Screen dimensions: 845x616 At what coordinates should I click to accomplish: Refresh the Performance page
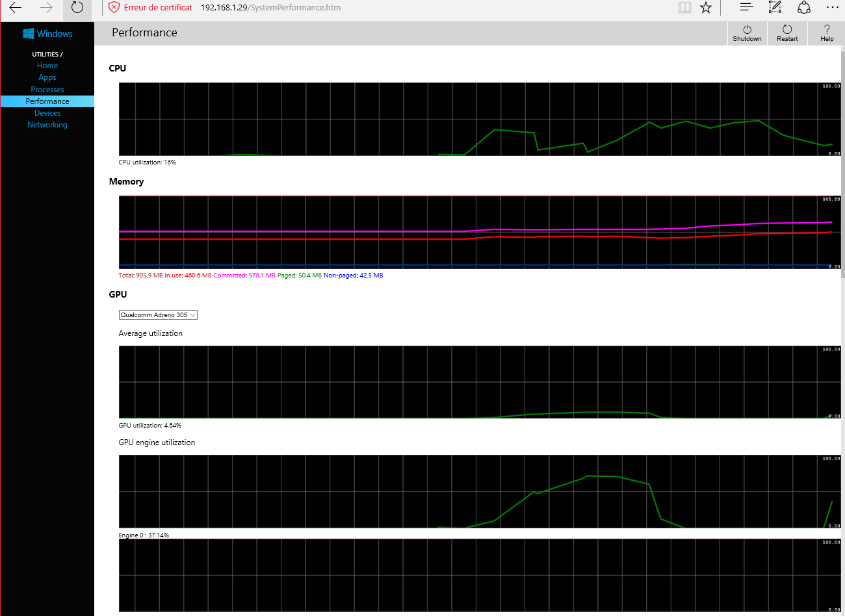point(77,8)
